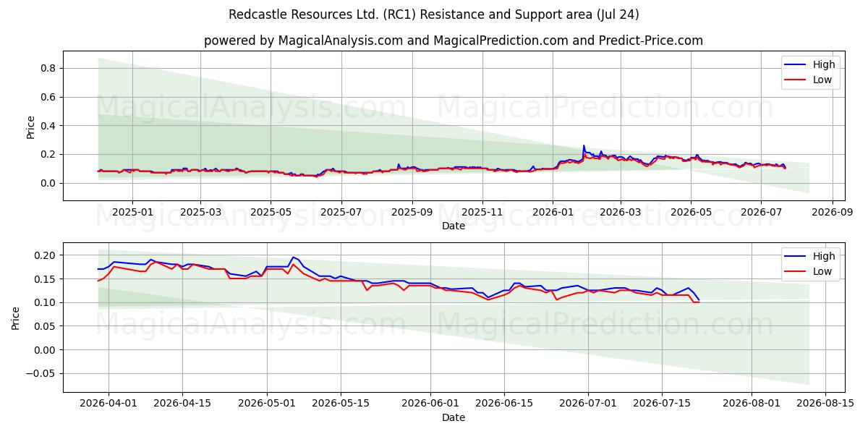
Task: Click the High line peak near 2026-05-06 in bottom chart
Action: tap(293, 258)
